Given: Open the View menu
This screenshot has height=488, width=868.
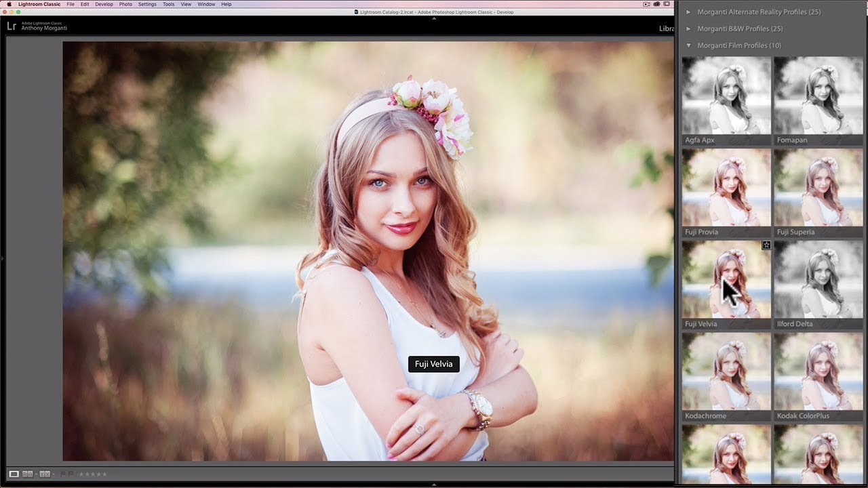Looking at the screenshot, I should 186,4.
